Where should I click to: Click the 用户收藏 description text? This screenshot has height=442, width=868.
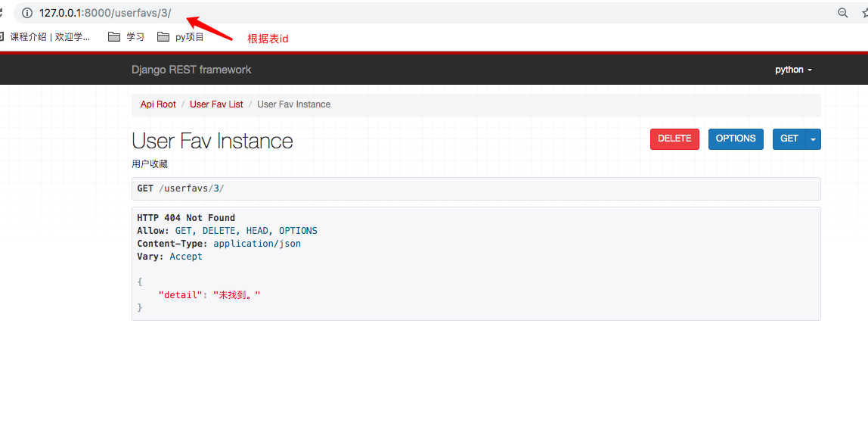click(x=150, y=164)
